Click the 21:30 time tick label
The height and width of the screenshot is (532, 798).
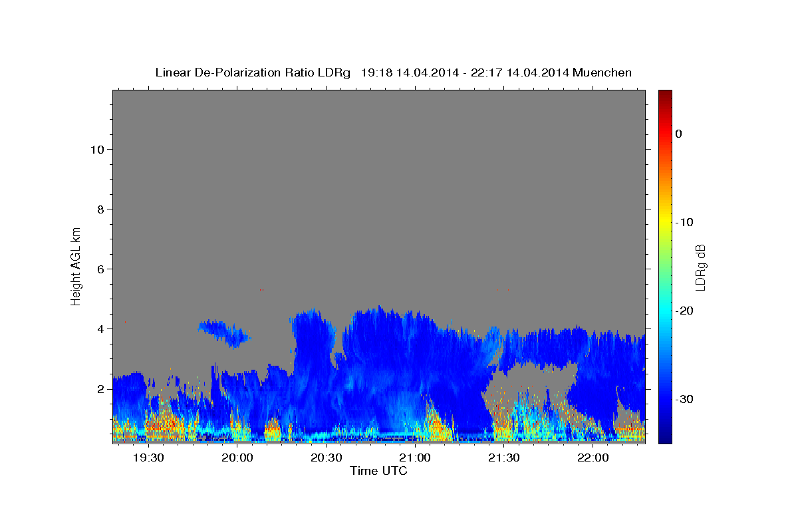[503, 458]
